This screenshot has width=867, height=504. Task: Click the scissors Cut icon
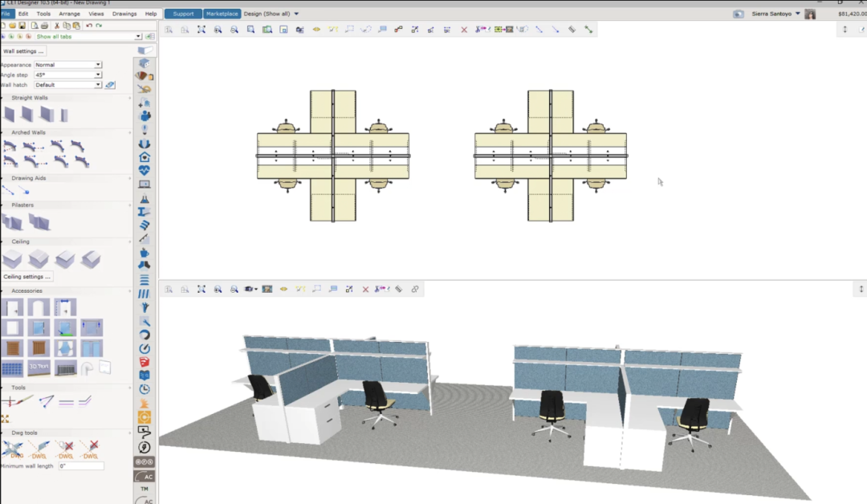(56, 26)
